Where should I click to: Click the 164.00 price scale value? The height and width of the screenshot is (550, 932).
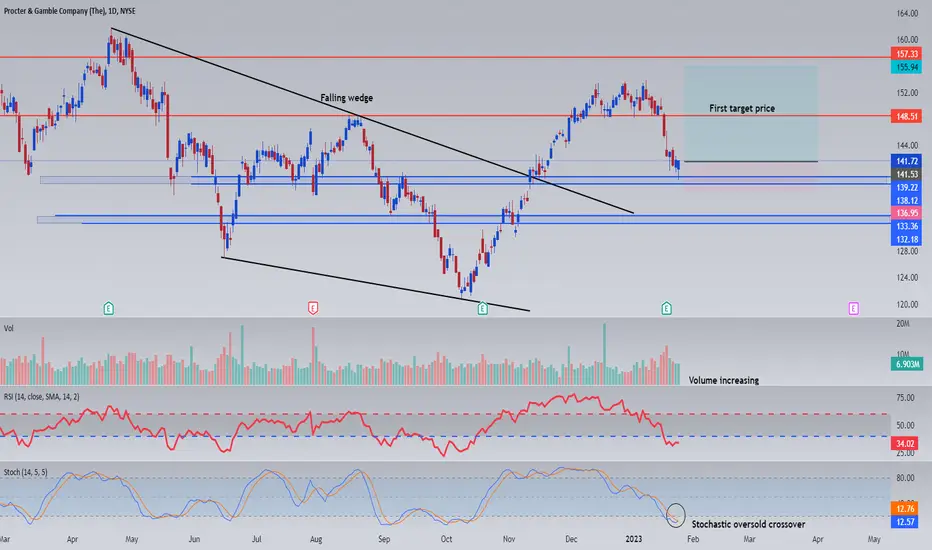[x=907, y=13]
